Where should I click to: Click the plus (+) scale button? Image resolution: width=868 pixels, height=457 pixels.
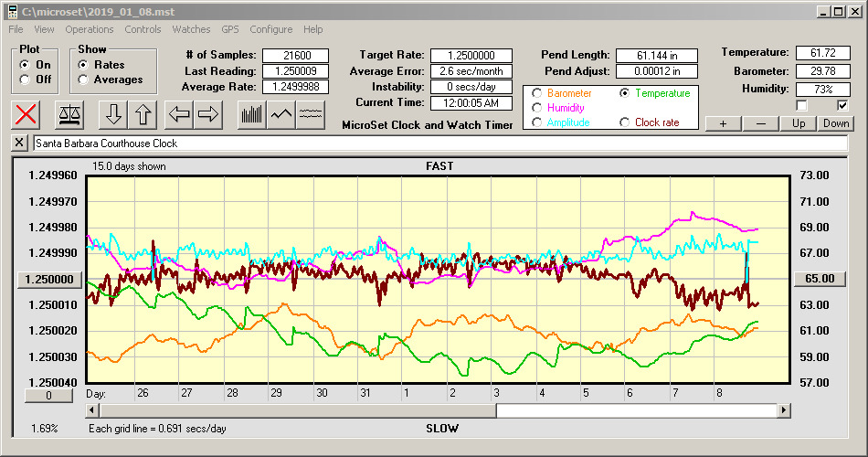coord(723,123)
